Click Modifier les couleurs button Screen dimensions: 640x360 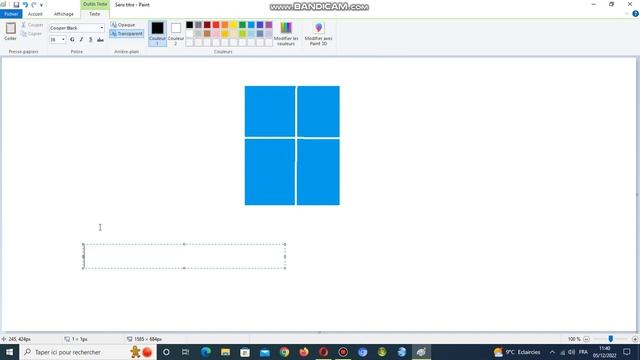(x=286, y=33)
